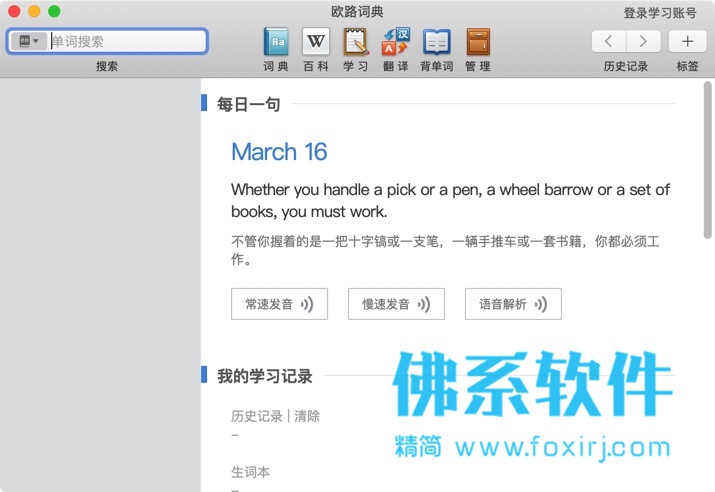Click 登录学习账号 login link
The image size is (715, 492).
click(660, 13)
